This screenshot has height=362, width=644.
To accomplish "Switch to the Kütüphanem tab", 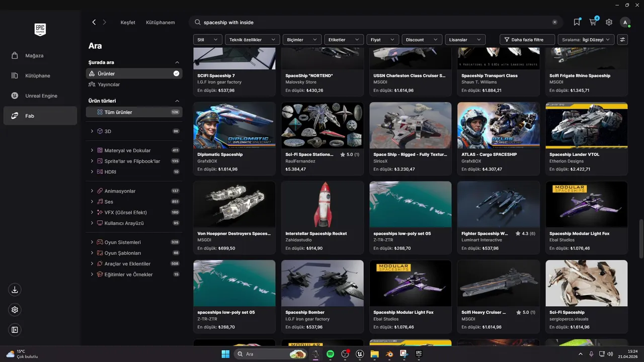I will point(160,22).
